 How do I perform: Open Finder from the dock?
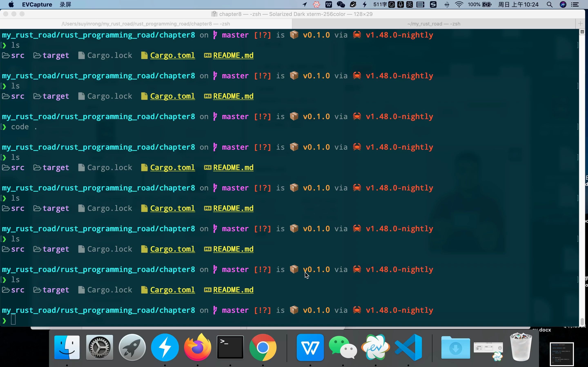coord(67,348)
